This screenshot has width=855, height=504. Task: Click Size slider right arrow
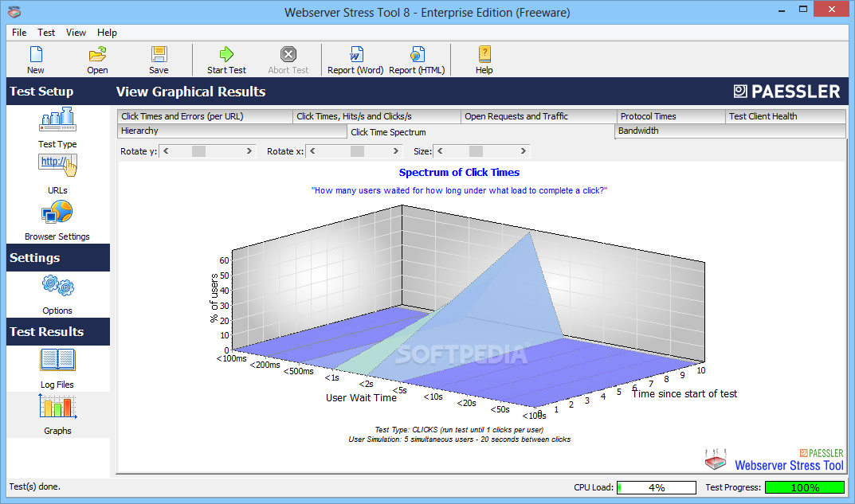524,151
